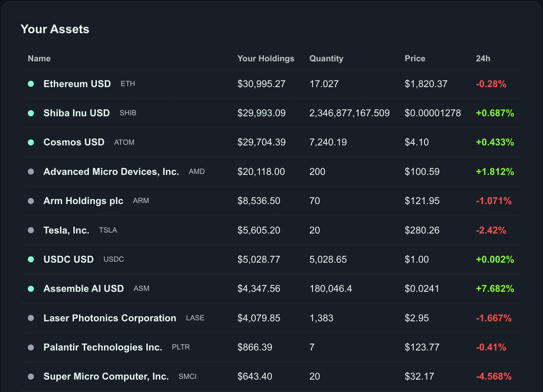Screen dimensions: 543x392
Task: Click the -0.28% 24h change
Action: (x=491, y=84)
